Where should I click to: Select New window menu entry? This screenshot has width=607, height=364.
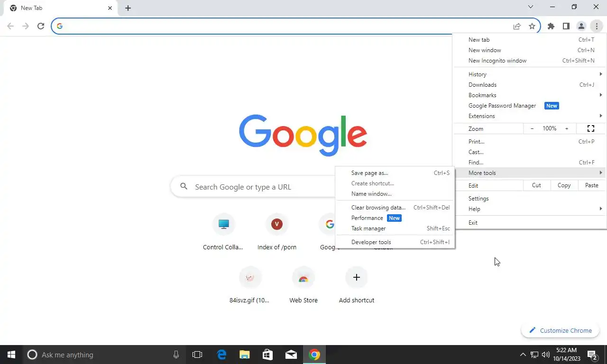click(529, 50)
